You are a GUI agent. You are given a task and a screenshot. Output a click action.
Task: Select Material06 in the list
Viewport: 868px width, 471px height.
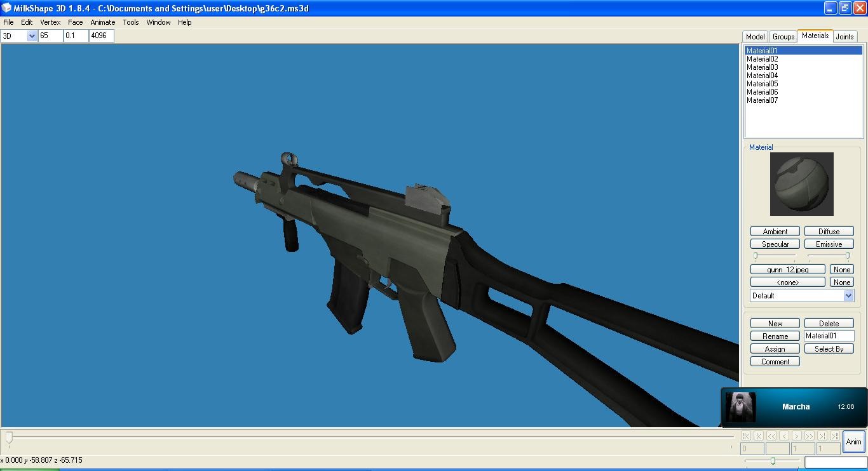(x=804, y=92)
